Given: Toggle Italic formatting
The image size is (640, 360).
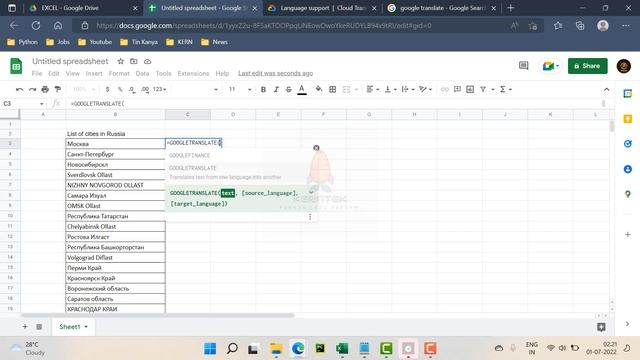Looking at the screenshot, I should 276,89.
